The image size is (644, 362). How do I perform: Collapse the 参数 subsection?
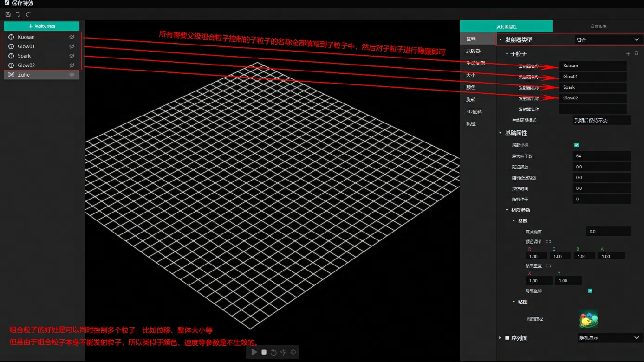coord(514,221)
